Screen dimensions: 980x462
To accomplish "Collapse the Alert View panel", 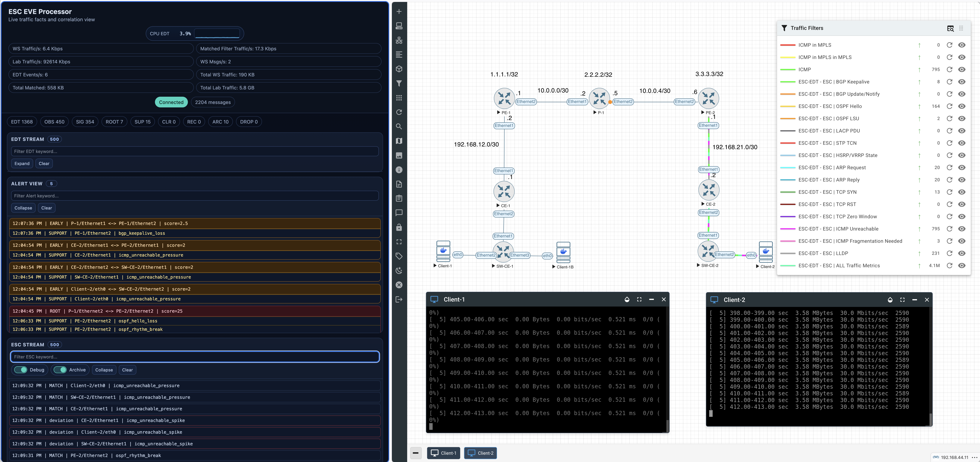I will (x=23, y=208).
